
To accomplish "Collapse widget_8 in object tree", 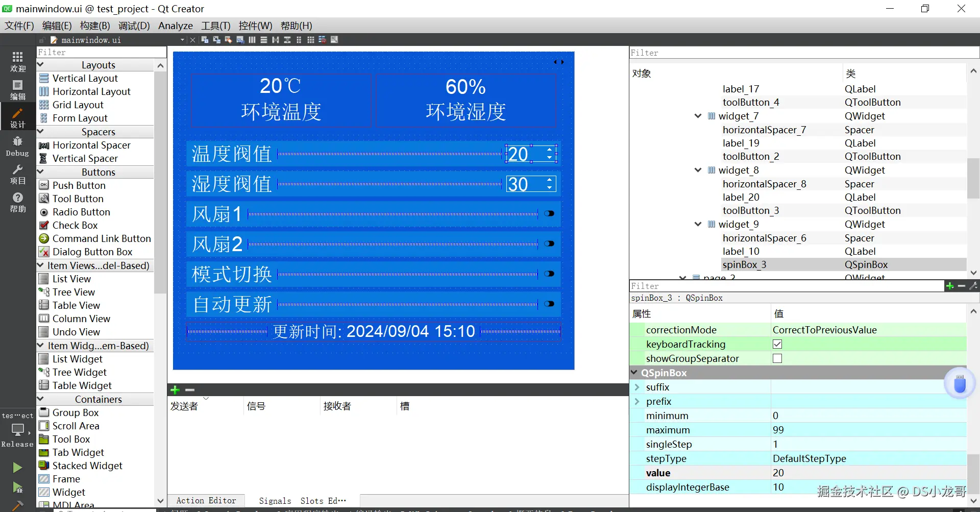I will 698,170.
